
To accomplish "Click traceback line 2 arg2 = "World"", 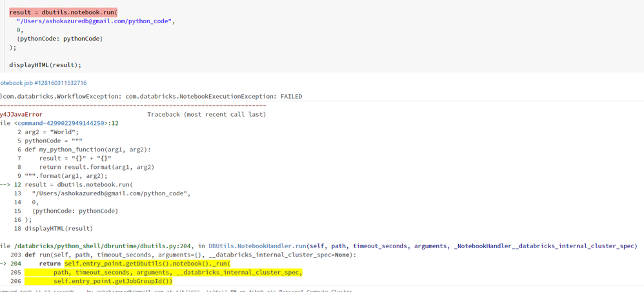I will click(x=52, y=132).
